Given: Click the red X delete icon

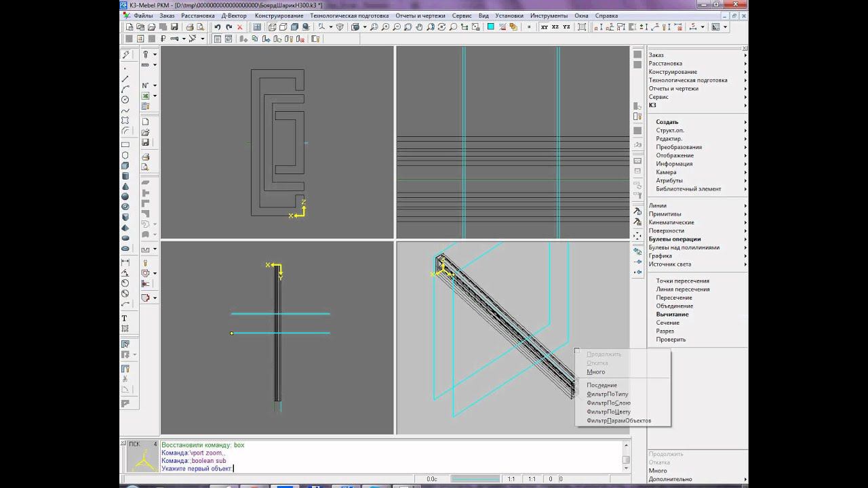Looking at the screenshot, I should 240,27.
